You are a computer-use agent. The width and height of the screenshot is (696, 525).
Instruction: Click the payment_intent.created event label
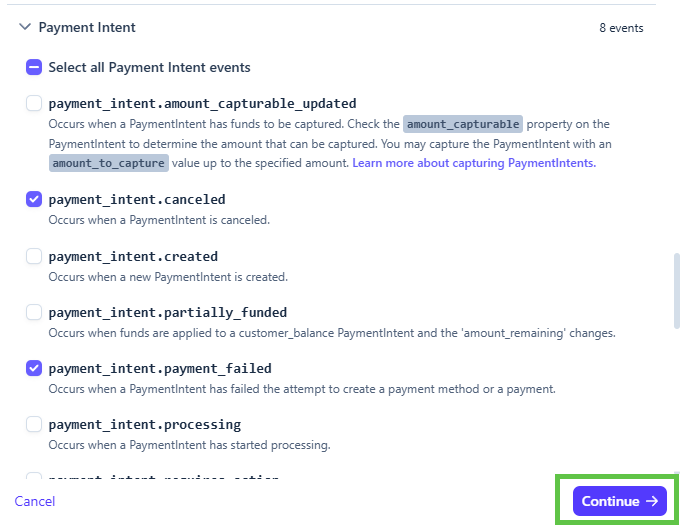coord(133,256)
